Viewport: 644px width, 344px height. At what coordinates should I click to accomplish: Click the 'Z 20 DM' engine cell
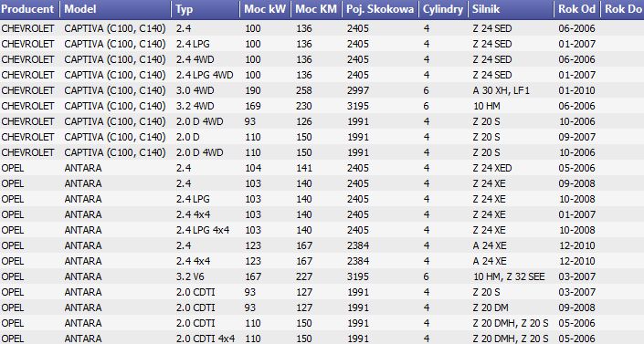point(491,308)
